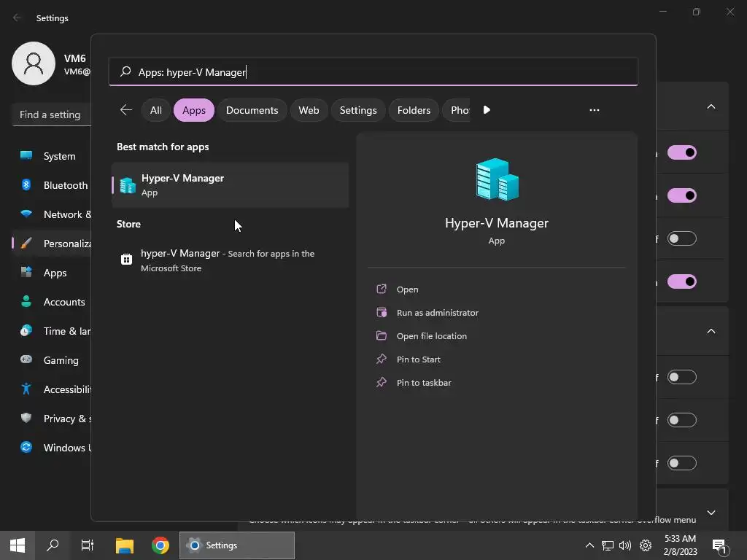Go back using the search filter arrow
Viewport: 747px width, 560px height.
coord(125,110)
